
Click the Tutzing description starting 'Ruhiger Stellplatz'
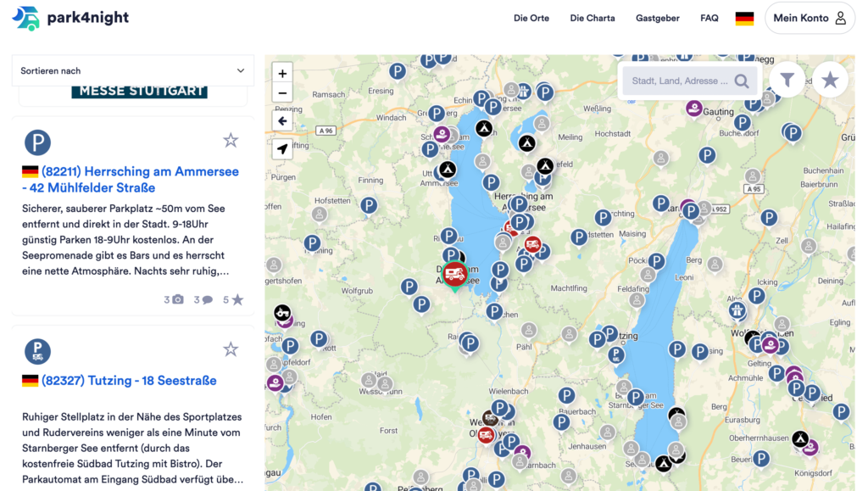coord(133,448)
